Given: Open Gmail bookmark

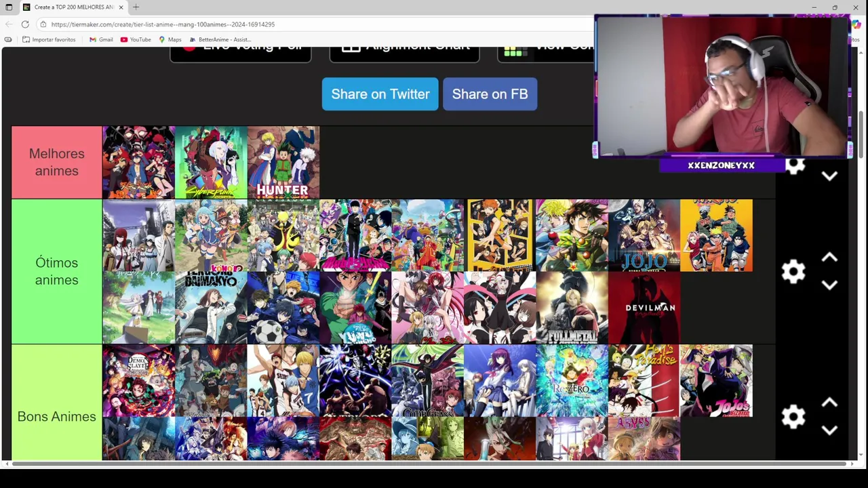Looking at the screenshot, I should 101,39.
